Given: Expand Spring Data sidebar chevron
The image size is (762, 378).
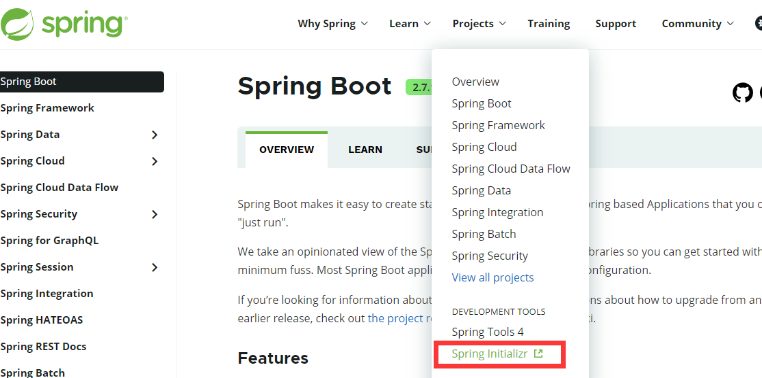Looking at the screenshot, I should [155, 135].
